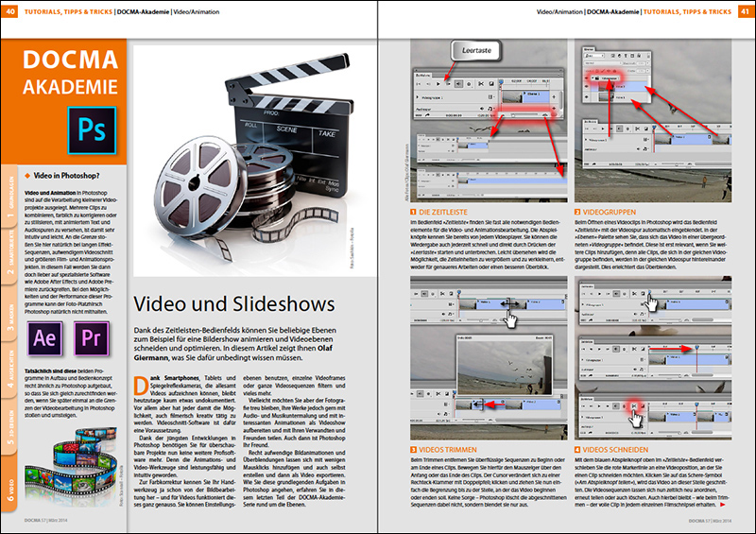
Task: Select side tab 5 3D-Ebenen
Action: point(9,426)
